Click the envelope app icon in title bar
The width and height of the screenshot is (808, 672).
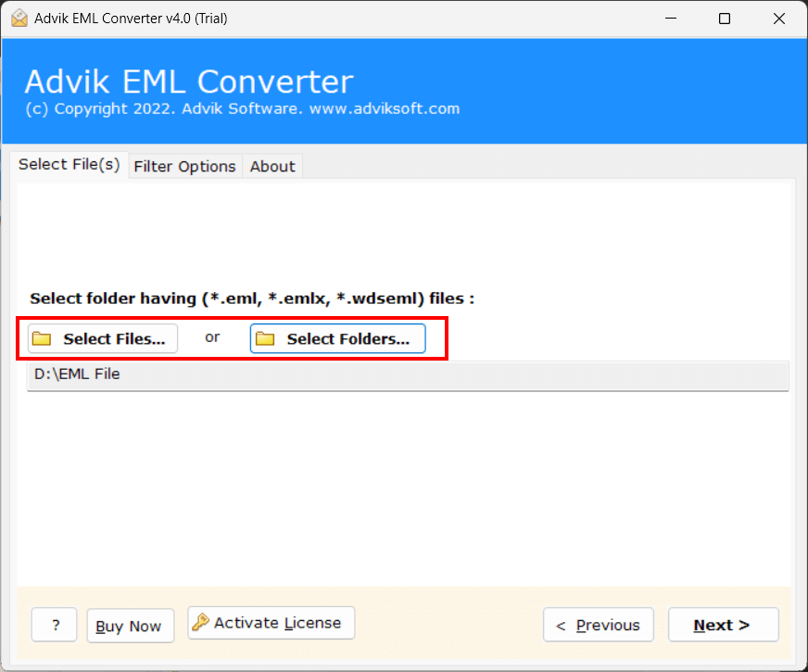(x=19, y=18)
